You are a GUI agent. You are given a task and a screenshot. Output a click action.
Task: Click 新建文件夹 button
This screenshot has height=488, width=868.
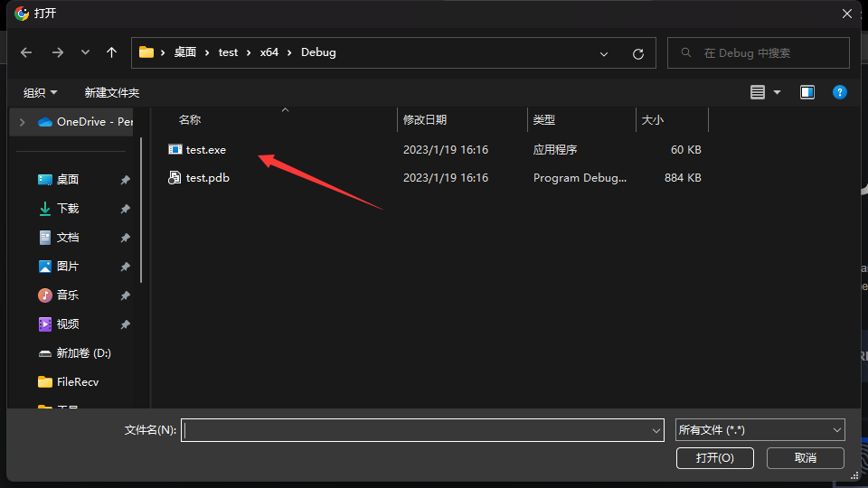pos(112,92)
